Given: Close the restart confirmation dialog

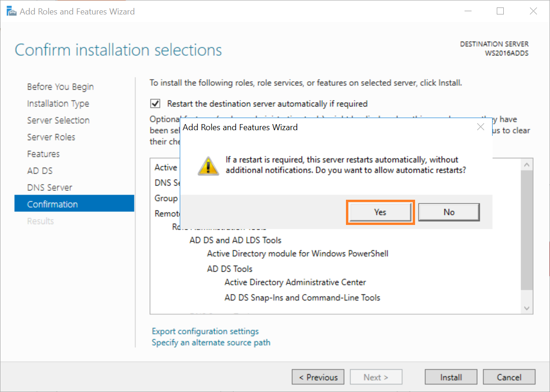Looking at the screenshot, I should click(x=480, y=127).
